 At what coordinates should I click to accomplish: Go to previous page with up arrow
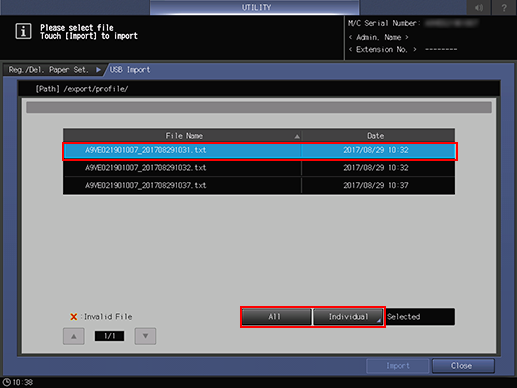click(74, 336)
